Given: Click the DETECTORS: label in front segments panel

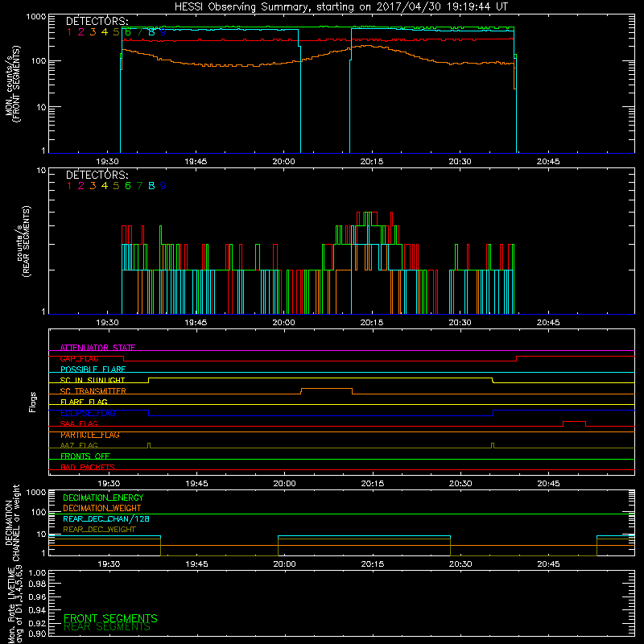Looking at the screenshot, I should click(x=97, y=21).
